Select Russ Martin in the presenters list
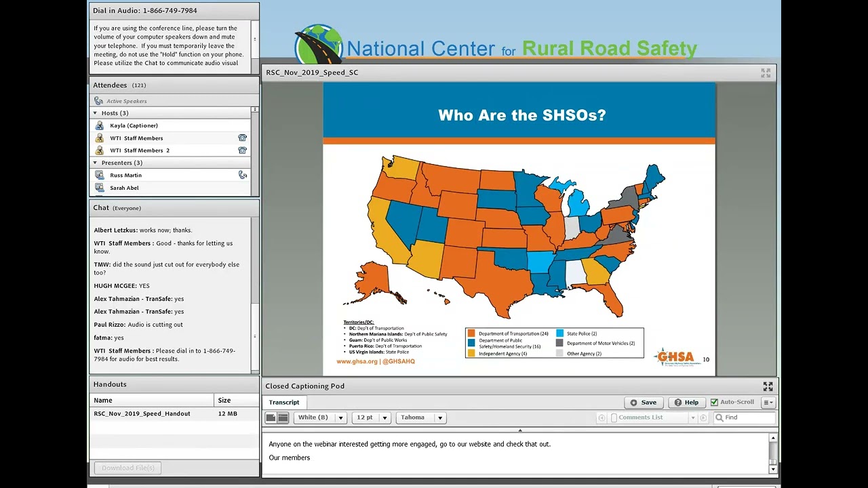This screenshot has height=488, width=868. [170, 175]
